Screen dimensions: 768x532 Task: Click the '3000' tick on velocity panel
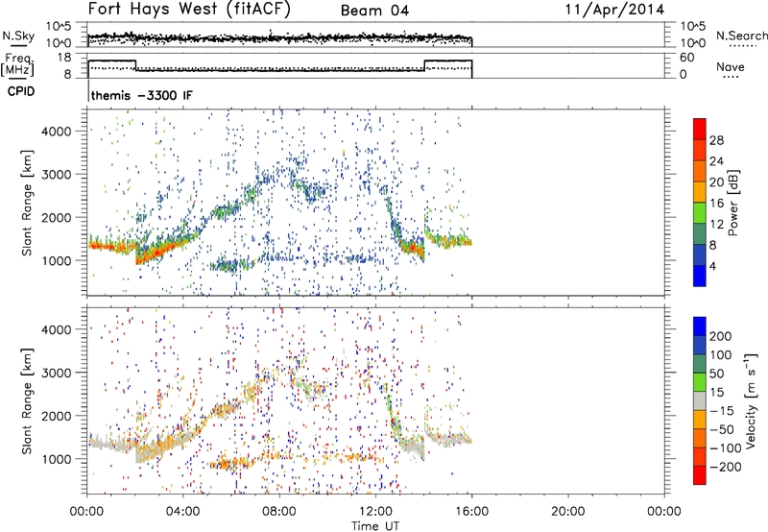57,373
